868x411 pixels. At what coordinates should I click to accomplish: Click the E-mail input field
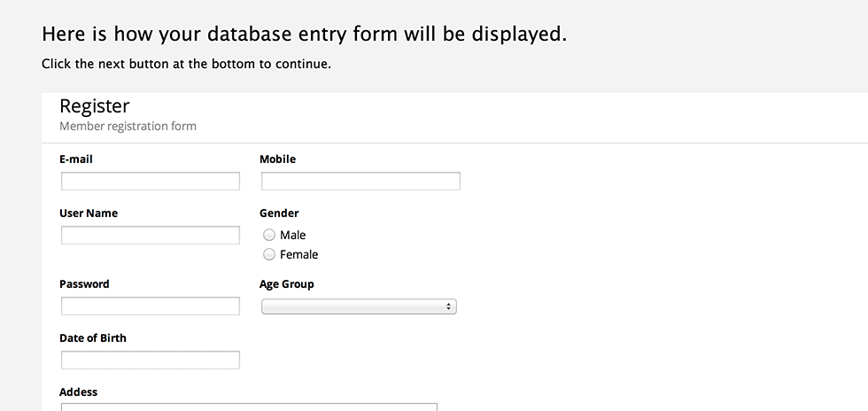[x=151, y=182]
